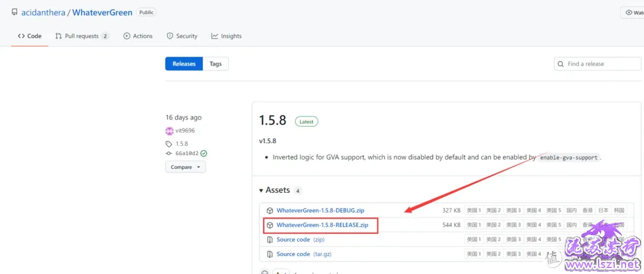Click 美国 4 mirror for DEBUG.zip
644x274 pixels.
(534, 210)
